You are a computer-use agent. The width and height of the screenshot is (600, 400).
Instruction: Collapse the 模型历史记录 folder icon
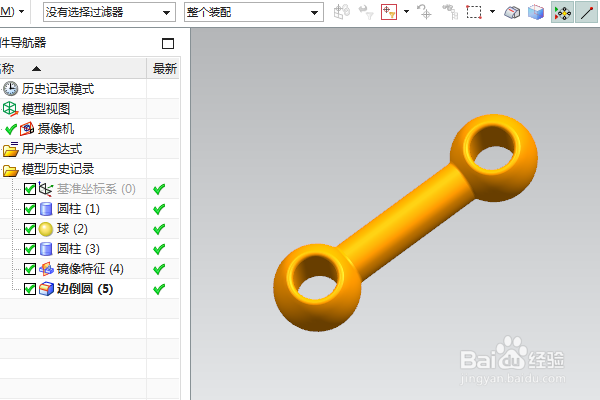coord(10,169)
